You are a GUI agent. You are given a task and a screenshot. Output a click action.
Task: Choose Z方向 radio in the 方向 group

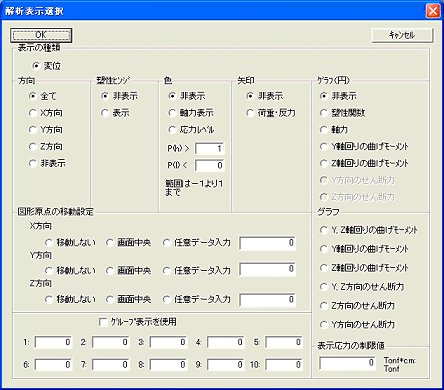pos(46,146)
